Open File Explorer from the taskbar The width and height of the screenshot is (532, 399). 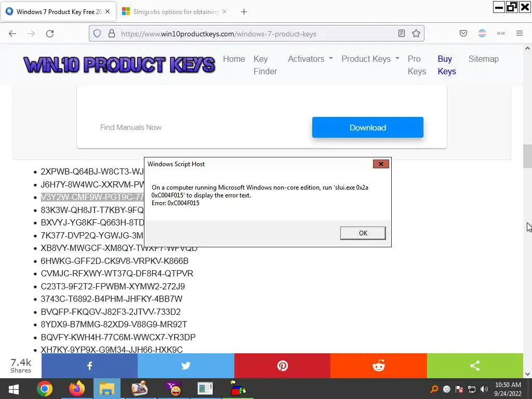click(x=107, y=389)
